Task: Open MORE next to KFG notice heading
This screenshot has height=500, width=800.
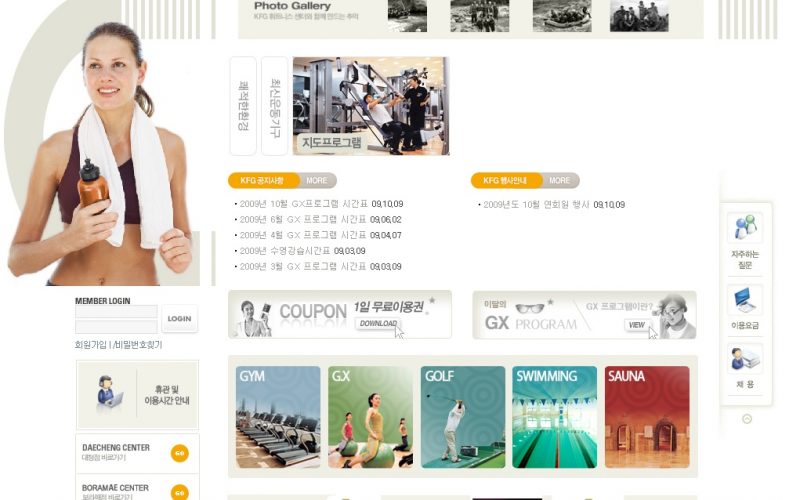Action: 316,181
